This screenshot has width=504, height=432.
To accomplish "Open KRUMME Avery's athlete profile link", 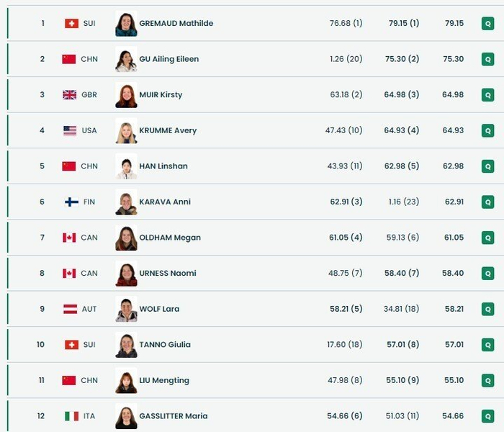I will pos(168,130).
